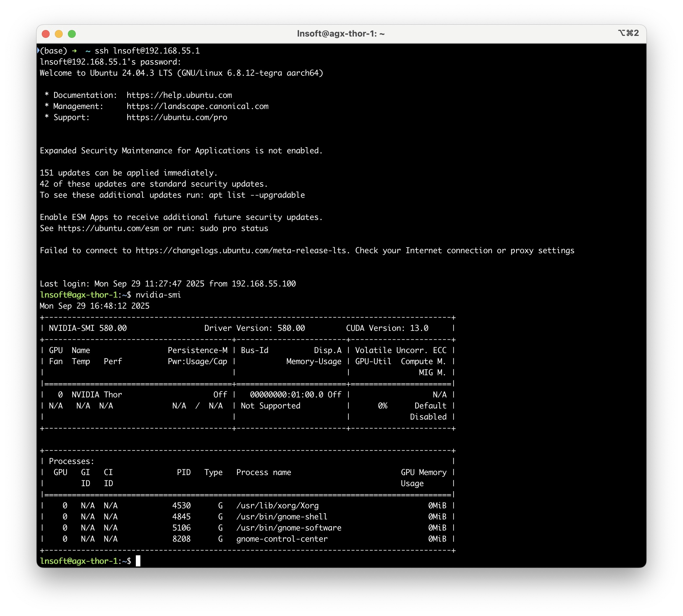Click the green zoom window button
The height and width of the screenshot is (616, 683).
(72, 34)
